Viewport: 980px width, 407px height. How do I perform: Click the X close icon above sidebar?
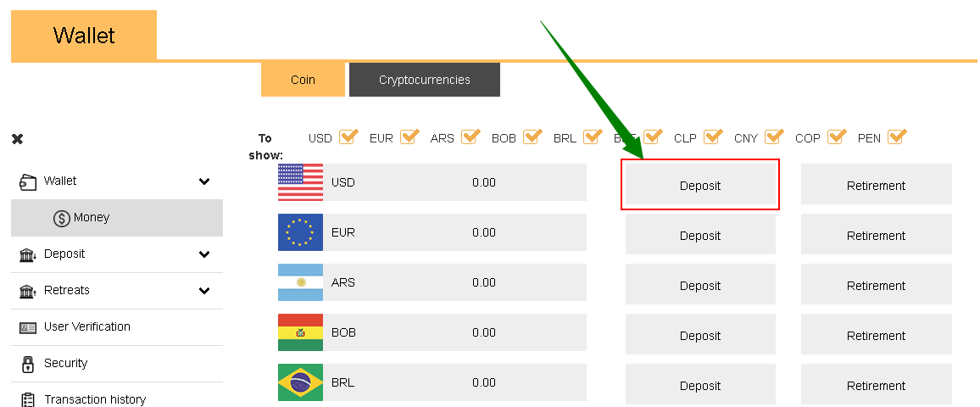(18, 139)
